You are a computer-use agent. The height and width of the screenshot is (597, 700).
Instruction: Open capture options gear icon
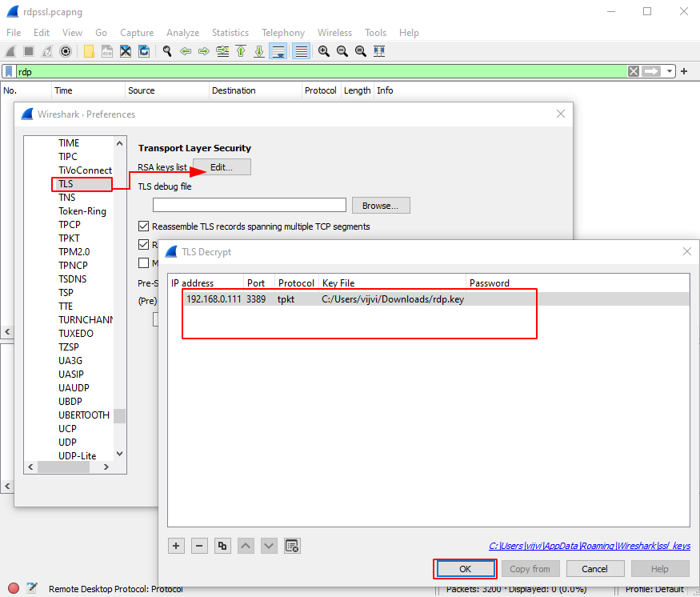(65, 51)
